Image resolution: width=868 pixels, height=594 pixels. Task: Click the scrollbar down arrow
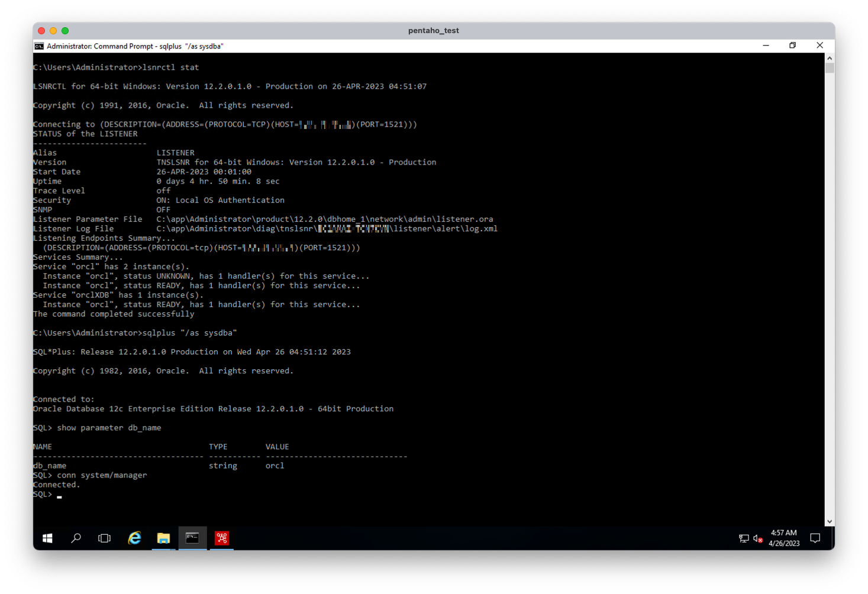830,521
